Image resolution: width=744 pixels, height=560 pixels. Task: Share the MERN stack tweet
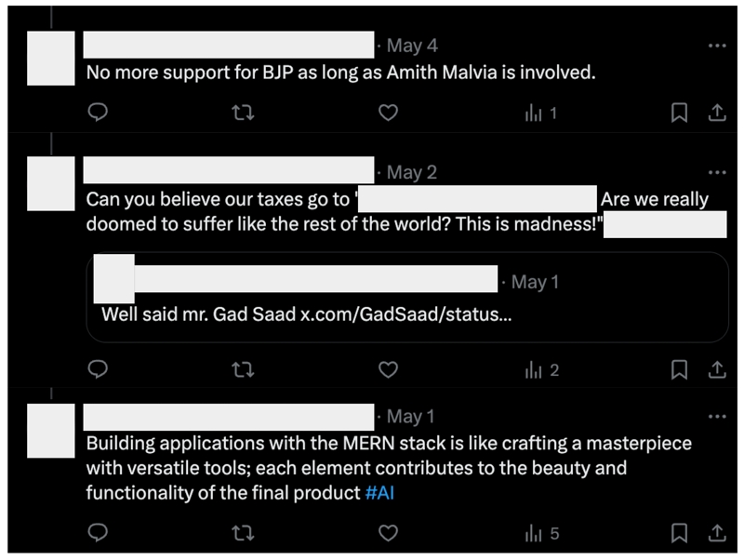tap(717, 533)
